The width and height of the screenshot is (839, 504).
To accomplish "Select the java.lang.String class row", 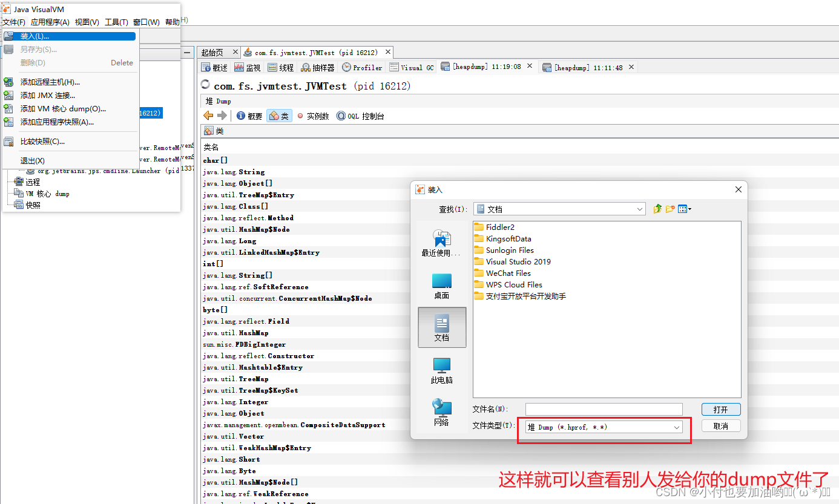I will pos(521,172).
